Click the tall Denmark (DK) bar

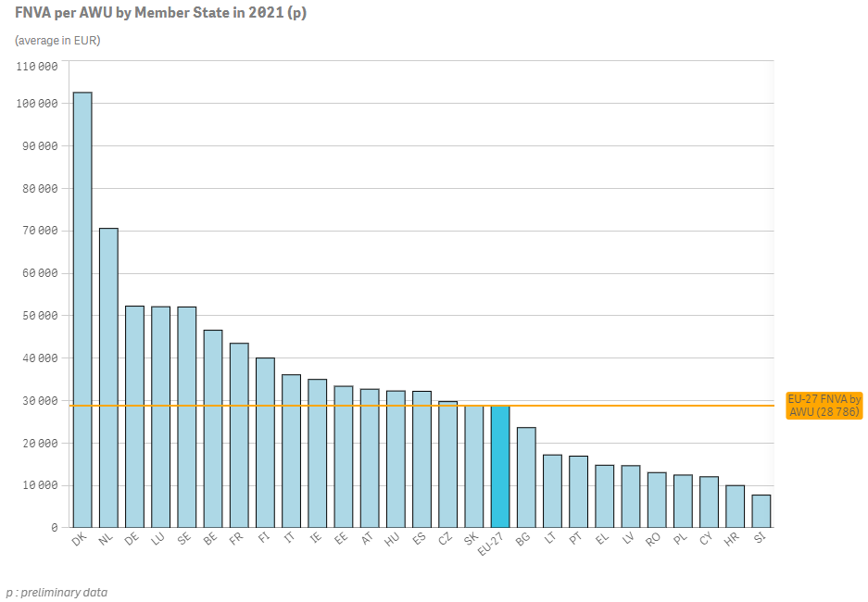point(82,309)
